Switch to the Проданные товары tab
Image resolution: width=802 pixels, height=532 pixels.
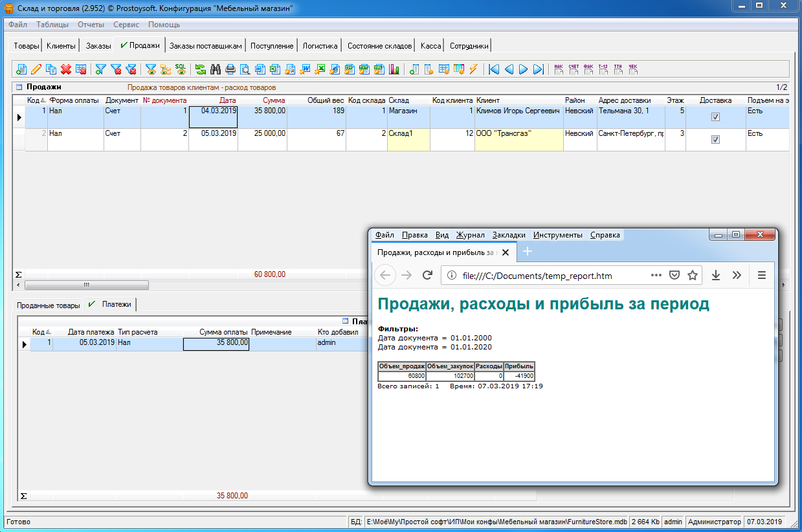click(x=49, y=305)
